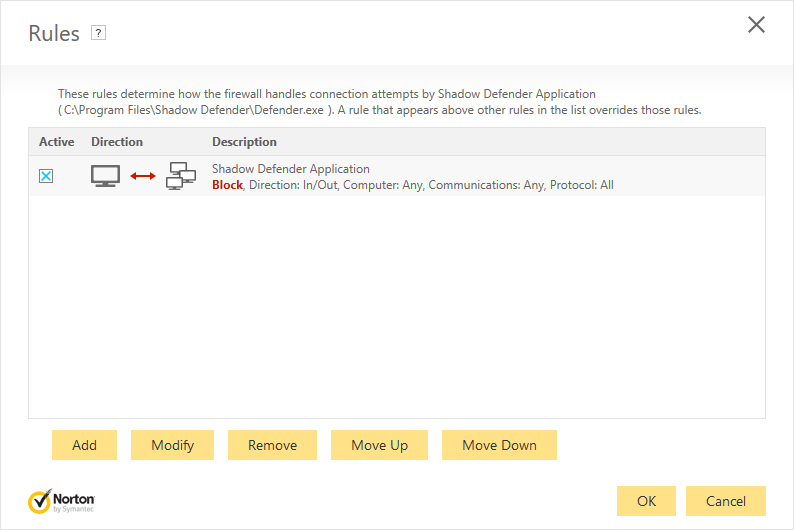This screenshot has width=794, height=530.
Task: Select the Shadow Defender Application rule title
Action: [x=291, y=169]
